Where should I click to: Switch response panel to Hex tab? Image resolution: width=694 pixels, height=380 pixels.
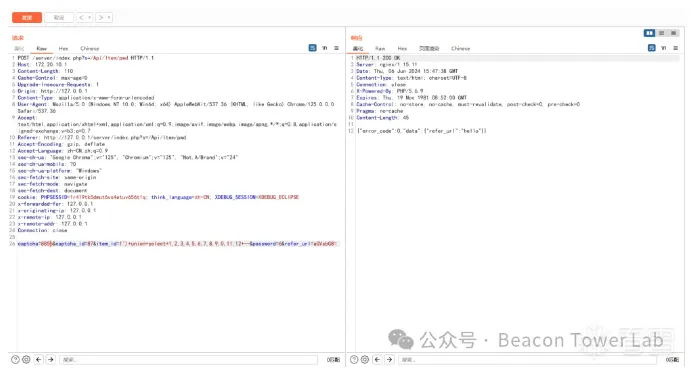402,48
